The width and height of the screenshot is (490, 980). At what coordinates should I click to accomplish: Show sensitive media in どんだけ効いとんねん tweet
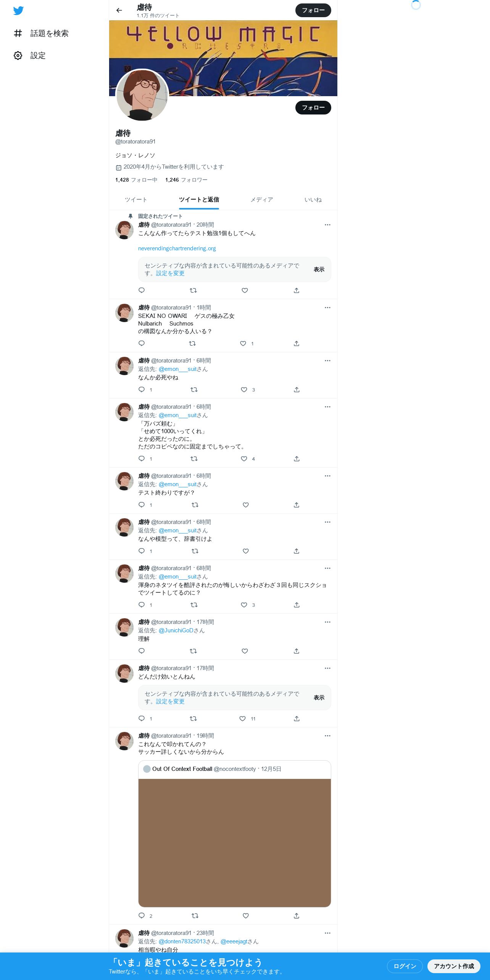(x=319, y=698)
